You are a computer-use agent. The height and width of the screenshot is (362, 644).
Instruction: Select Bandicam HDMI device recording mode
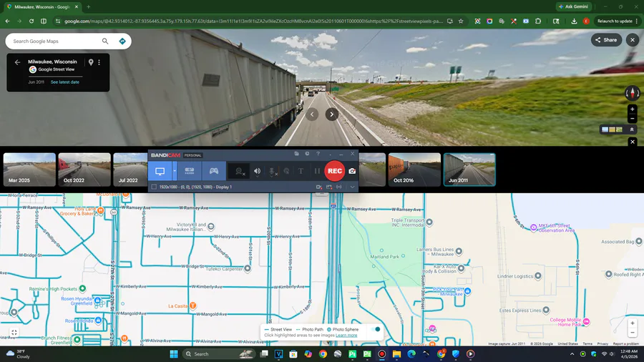click(x=190, y=171)
